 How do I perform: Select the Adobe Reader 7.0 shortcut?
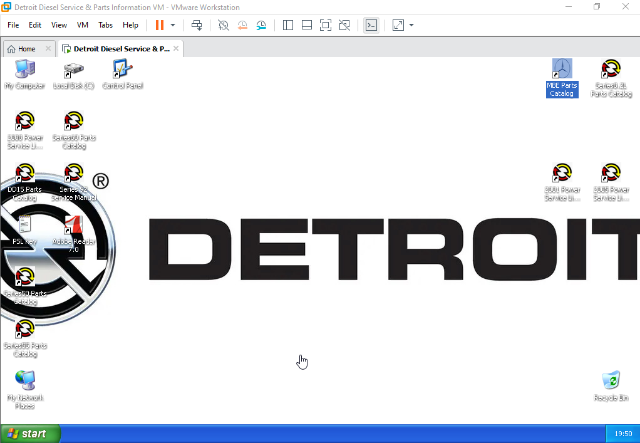73,234
